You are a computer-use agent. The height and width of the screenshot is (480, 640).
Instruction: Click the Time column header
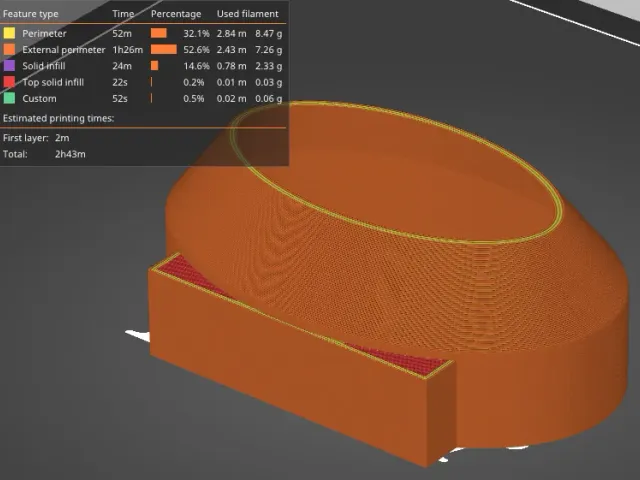tap(123, 14)
